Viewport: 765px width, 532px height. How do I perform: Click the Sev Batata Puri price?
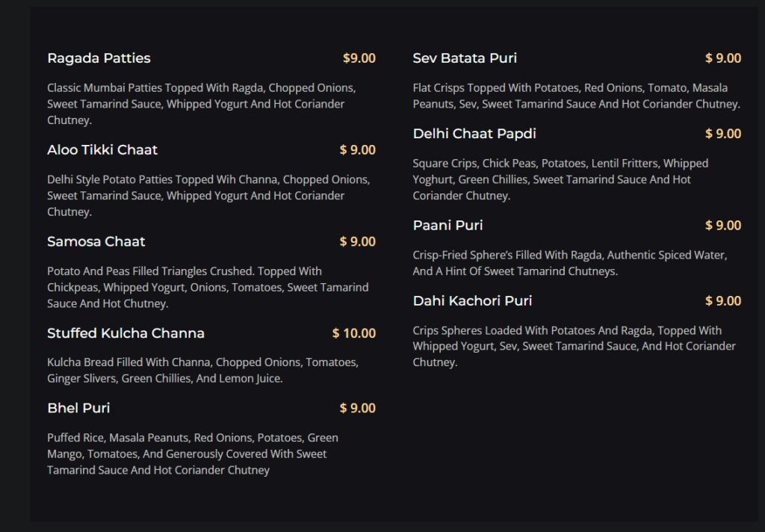723,58
